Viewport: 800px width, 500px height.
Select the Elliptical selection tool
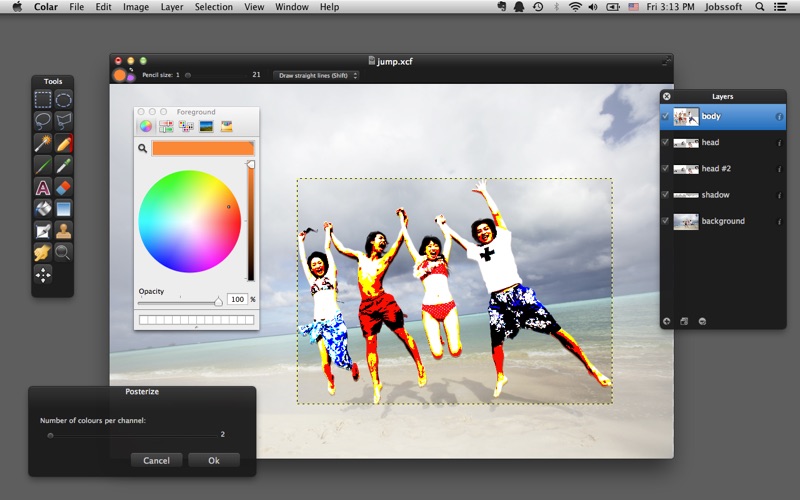point(63,100)
